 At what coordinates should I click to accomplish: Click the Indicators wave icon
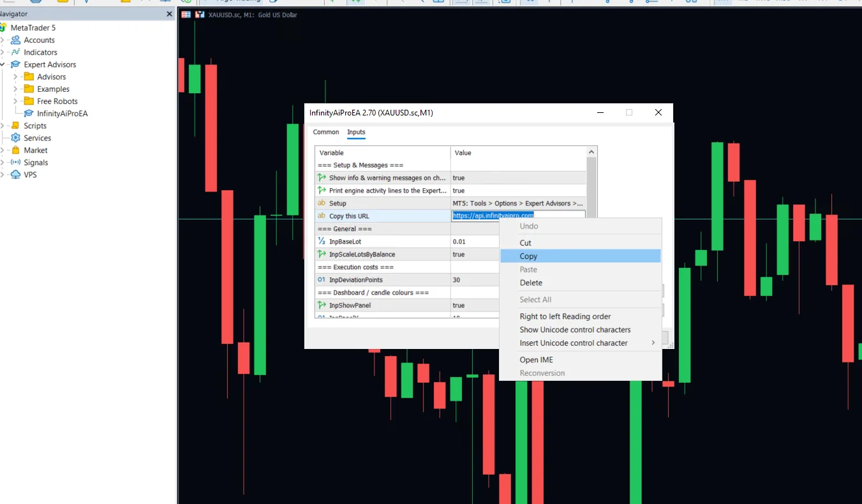tap(16, 52)
